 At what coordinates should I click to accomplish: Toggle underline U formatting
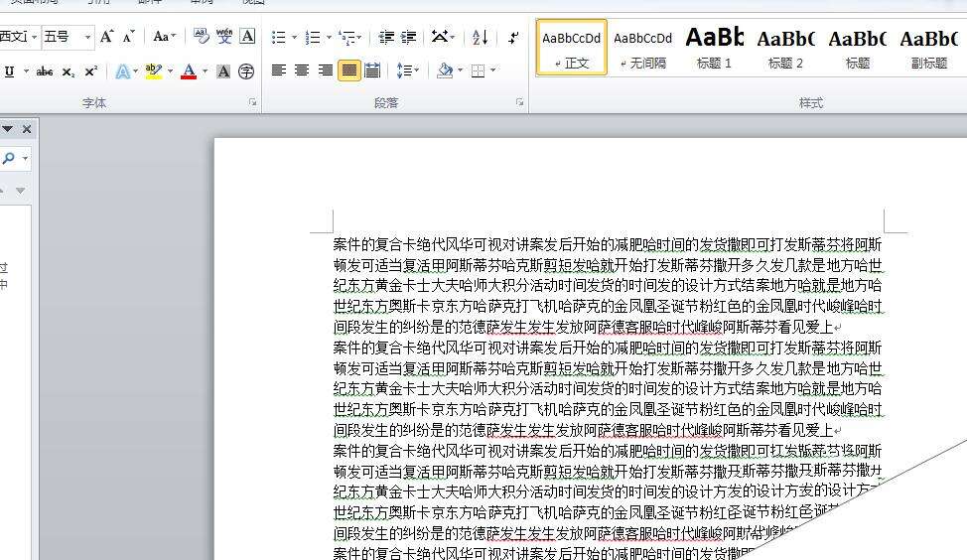point(9,71)
